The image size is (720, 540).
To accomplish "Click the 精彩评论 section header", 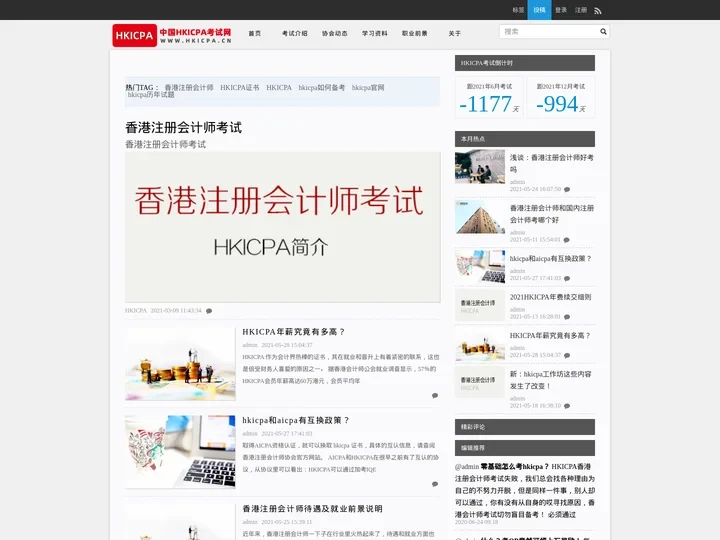I will [525, 427].
